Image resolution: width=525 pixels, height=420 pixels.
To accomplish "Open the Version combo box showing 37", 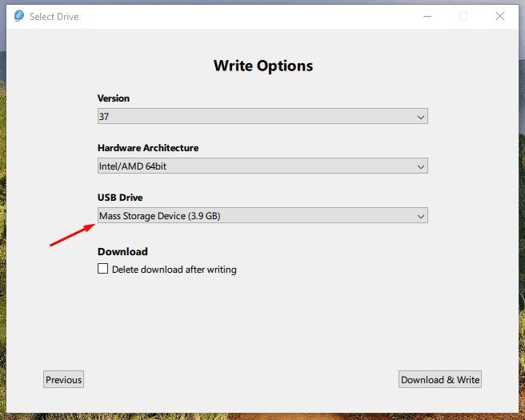I will point(262,116).
